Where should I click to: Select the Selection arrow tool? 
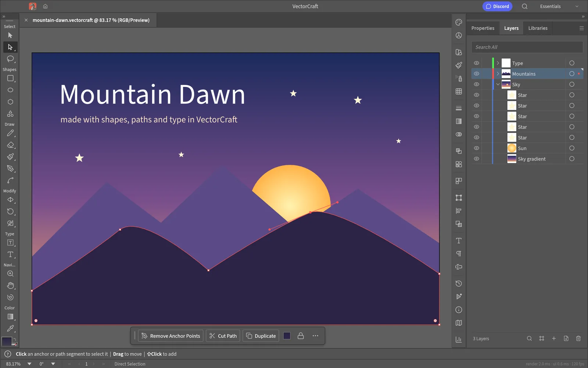click(x=10, y=35)
